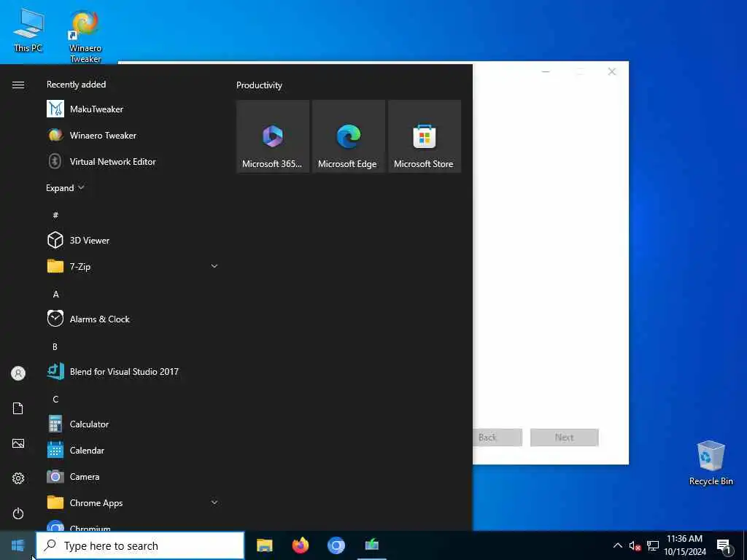The height and width of the screenshot is (560, 747).
Task: Close the background installer window
Action: [612, 71]
